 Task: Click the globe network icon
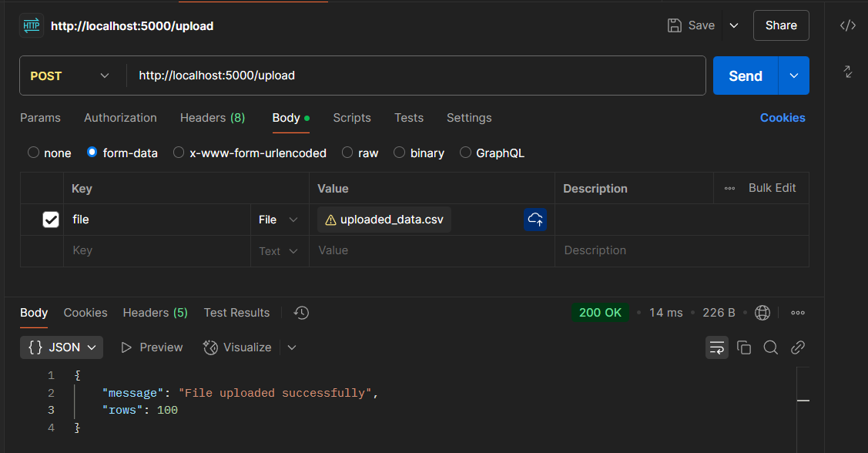click(762, 313)
